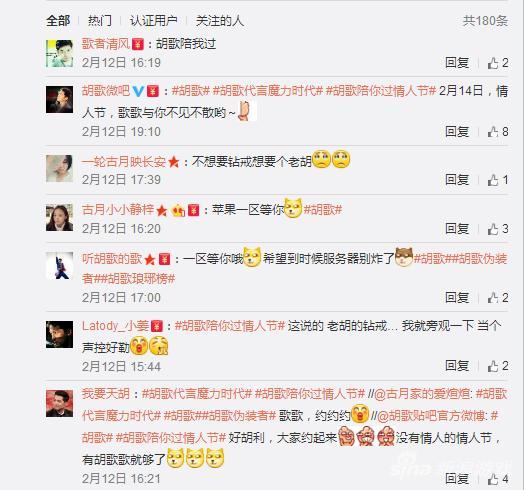Image resolution: width=524 pixels, height=490 pixels.
Task: Like Latody_小姜's comment
Action: (498, 366)
